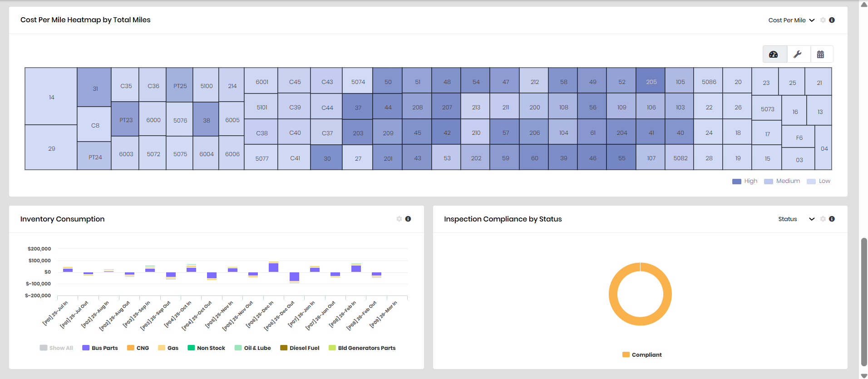Click the vertical scrollbar thumb
This screenshot has height=379, width=868.
pos(863,302)
